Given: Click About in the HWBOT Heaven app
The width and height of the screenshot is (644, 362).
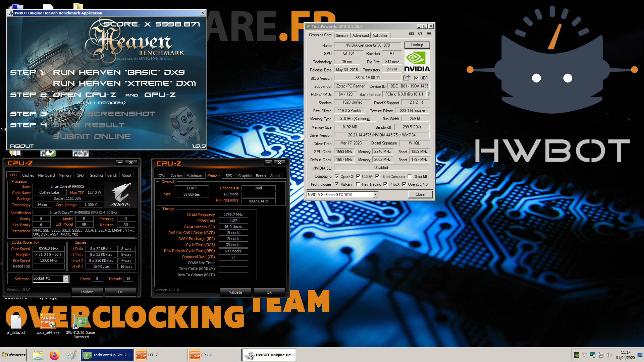Looking at the screenshot, I should pyautogui.click(x=22, y=146).
